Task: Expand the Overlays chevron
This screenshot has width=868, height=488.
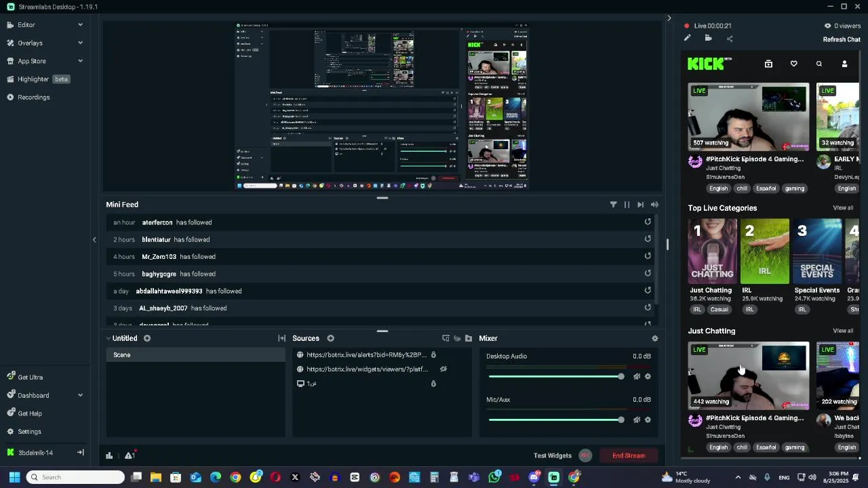Action: pyautogui.click(x=80, y=43)
